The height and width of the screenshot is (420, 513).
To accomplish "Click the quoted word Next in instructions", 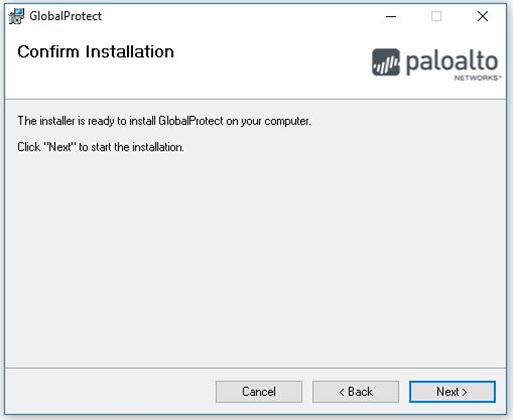I will coord(60,147).
